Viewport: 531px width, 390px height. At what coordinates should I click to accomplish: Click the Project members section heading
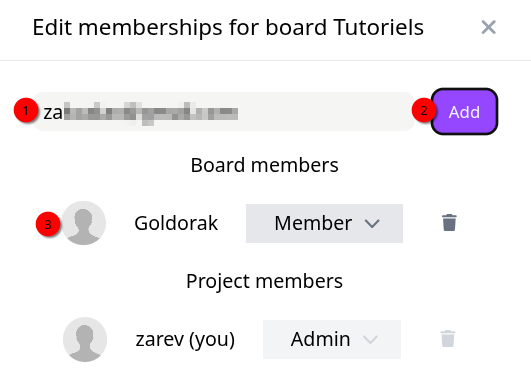click(x=264, y=281)
